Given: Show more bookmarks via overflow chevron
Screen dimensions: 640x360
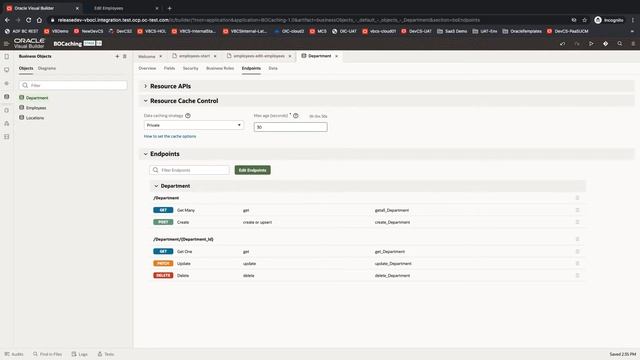Looking at the screenshot, I should [632, 31].
